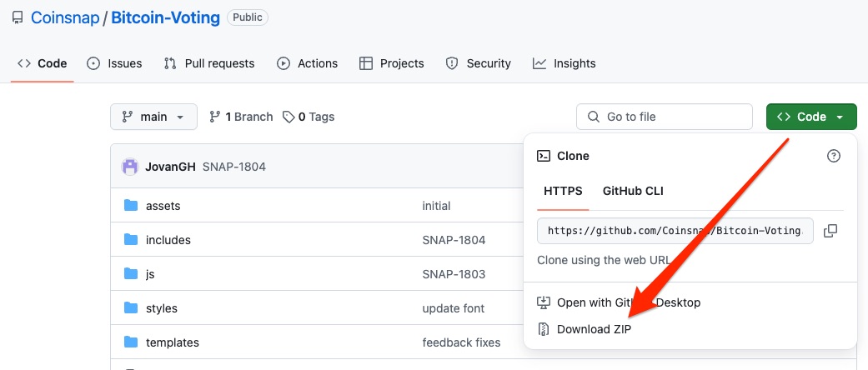Click the magnifier icon in Go to file
868x370 pixels.
(x=594, y=117)
